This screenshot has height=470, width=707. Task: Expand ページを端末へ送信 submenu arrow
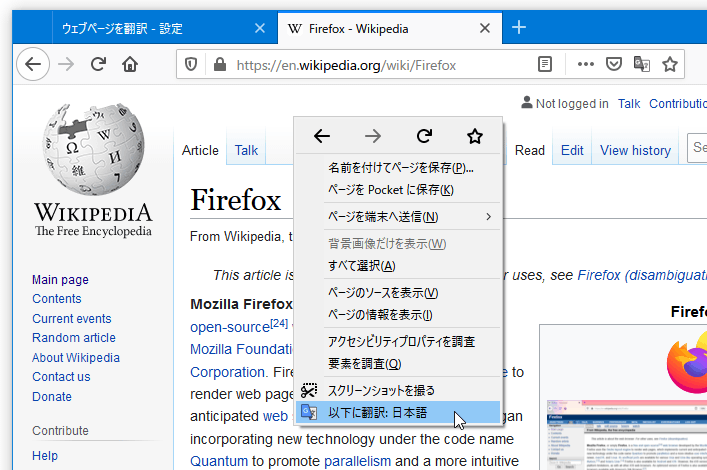488,217
